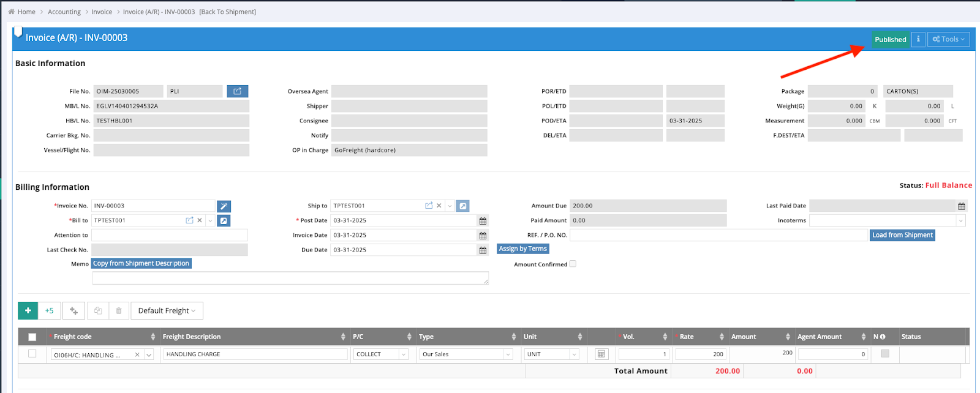This screenshot has height=393, width=980.
Task: Click into the Attention to input field
Action: pyautogui.click(x=170, y=235)
